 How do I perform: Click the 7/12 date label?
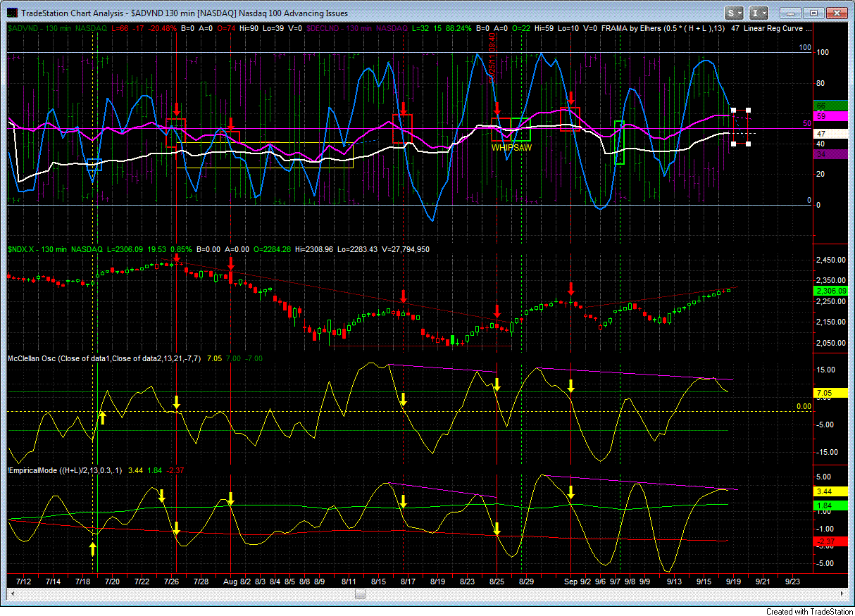[x=23, y=582]
